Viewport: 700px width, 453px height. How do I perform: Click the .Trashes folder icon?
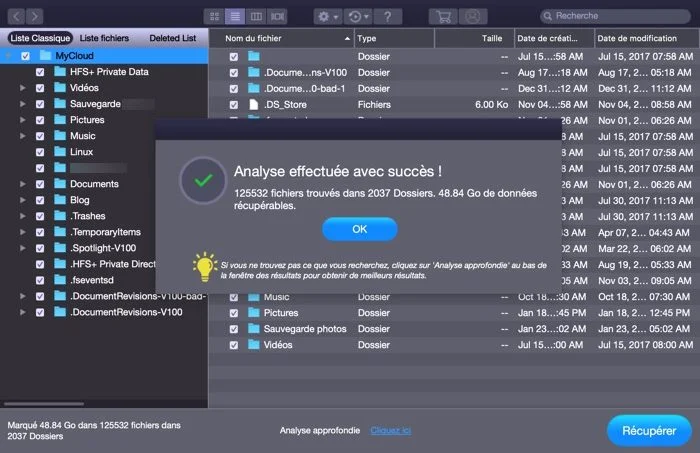[60, 216]
